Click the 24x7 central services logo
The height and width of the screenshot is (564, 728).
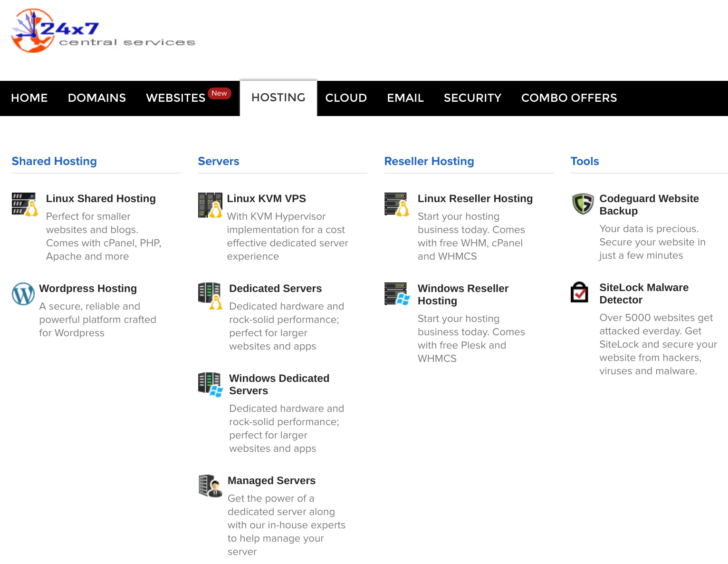click(103, 31)
